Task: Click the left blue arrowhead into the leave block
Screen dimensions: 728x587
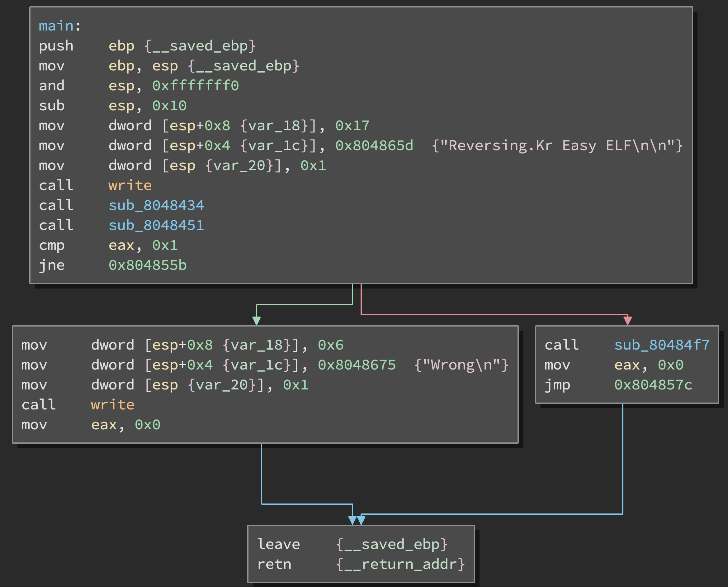Action: 352,520
